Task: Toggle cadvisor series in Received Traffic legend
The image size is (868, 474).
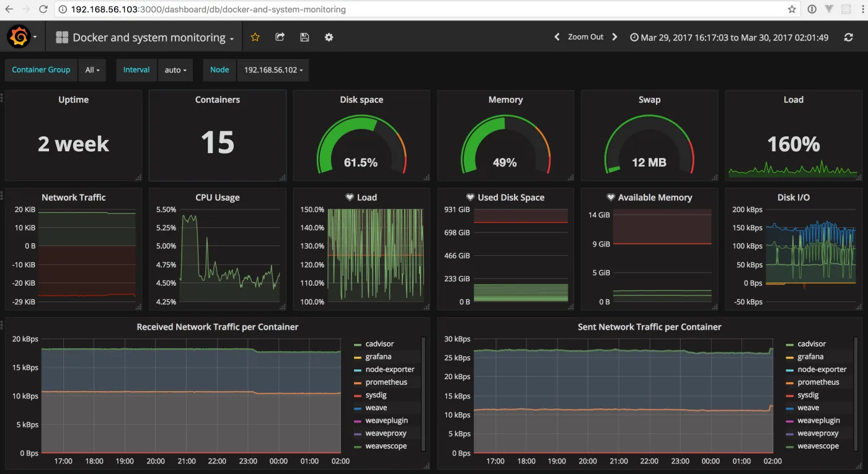Action: tap(379, 344)
